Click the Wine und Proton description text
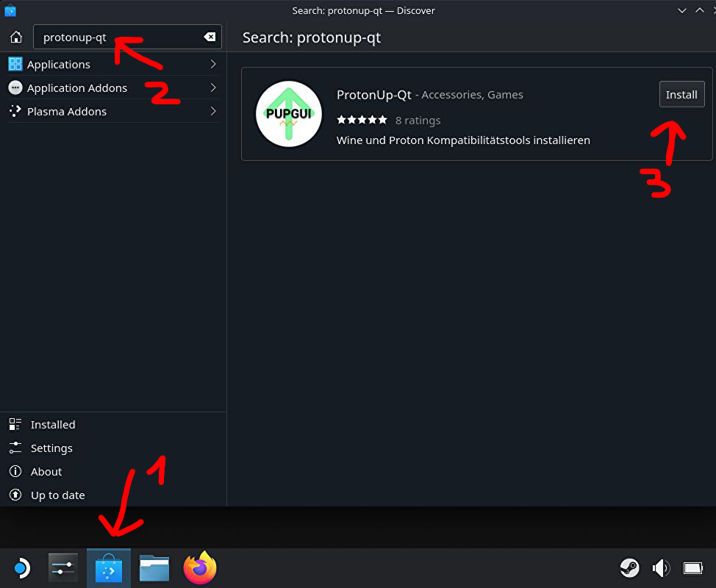This screenshot has height=588, width=716. coord(463,140)
